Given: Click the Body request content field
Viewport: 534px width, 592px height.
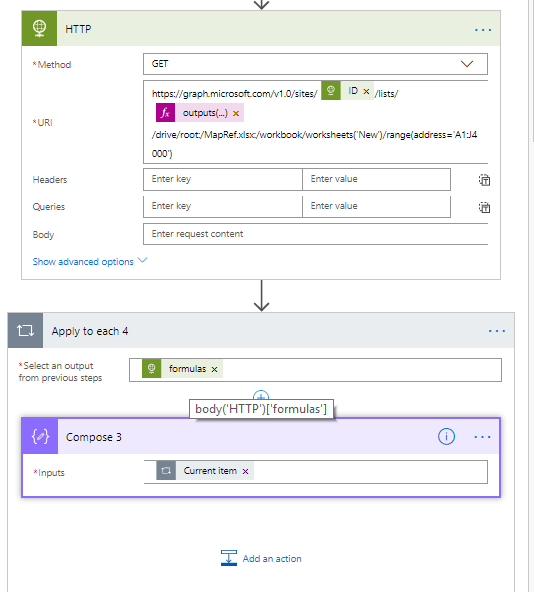Looking at the screenshot, I should coord(315,234).
